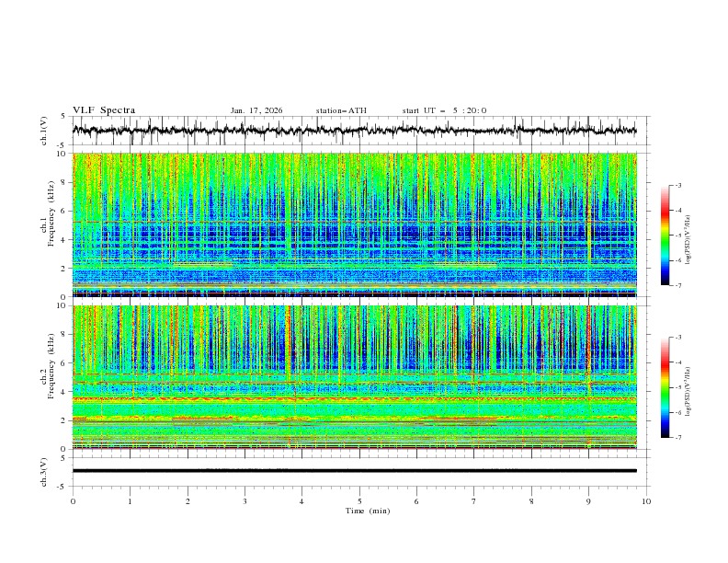Click the 9 minute tick on time axis
This screenshot has width=728, height=563.
[x=589, y=500]
